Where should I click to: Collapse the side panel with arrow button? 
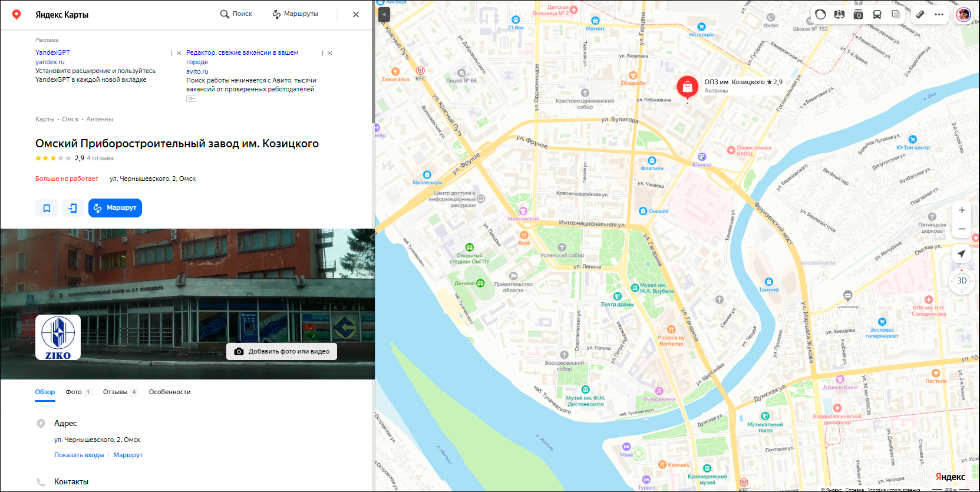click(384, 14)
